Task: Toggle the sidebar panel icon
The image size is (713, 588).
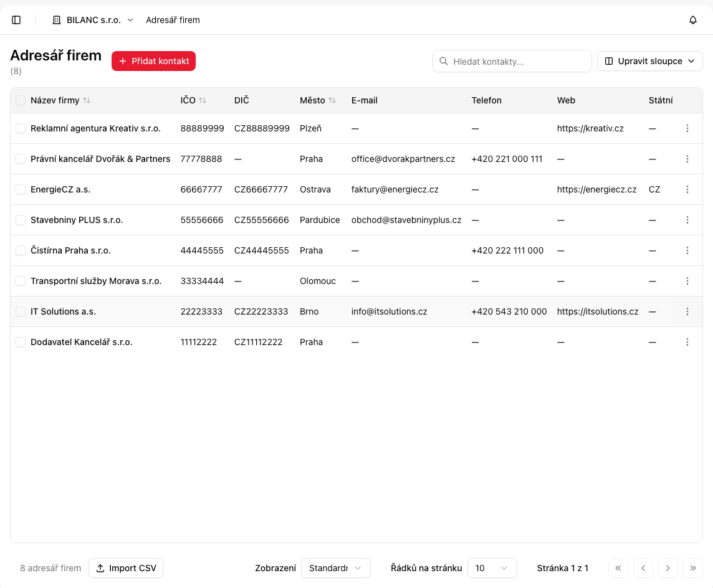Action: point(16,20)
